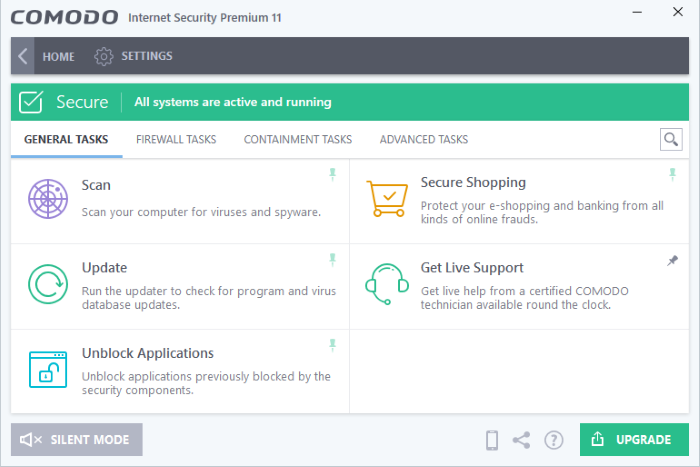Click 'Scan your computer for viruses and spyware.'

201,212
